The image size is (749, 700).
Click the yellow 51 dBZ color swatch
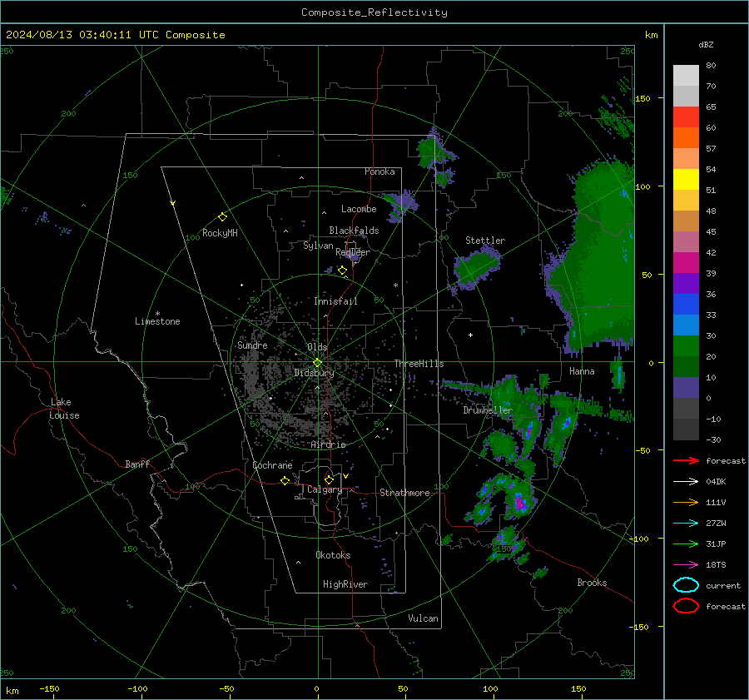pyautogui.click(x=686, y=179)
